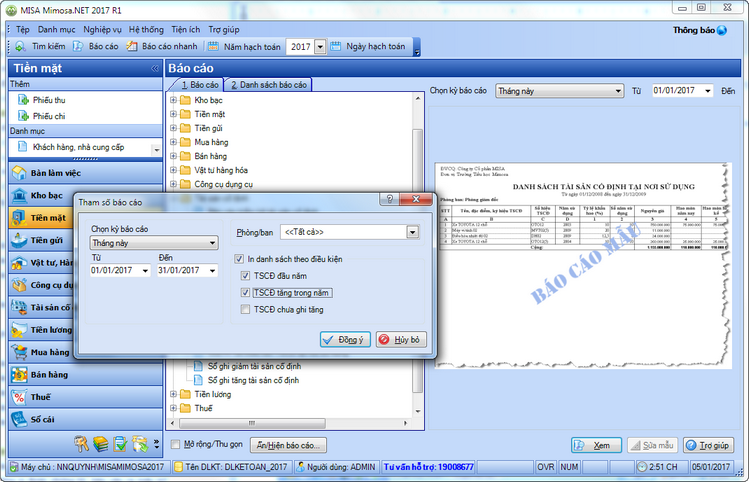Click the report sample preview thumbnail
The width and height of the screenshot is (749, 482).
click(583, 266)
